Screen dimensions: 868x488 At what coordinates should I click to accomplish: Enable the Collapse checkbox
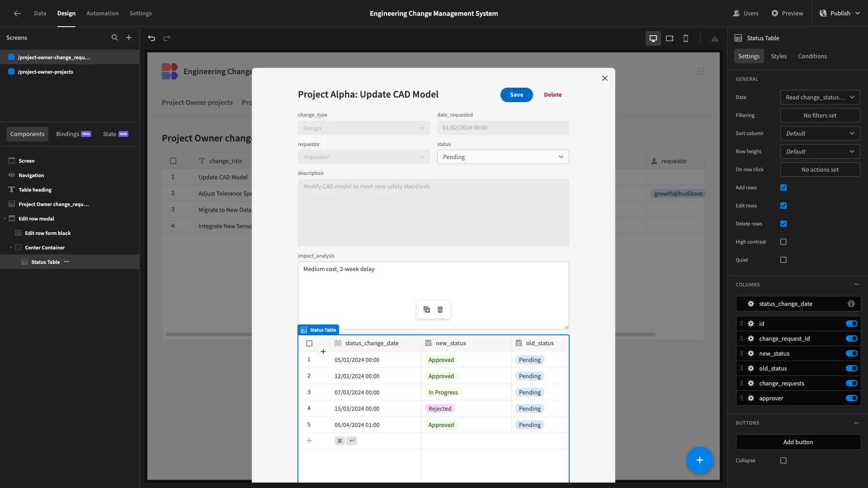(783, 461)
